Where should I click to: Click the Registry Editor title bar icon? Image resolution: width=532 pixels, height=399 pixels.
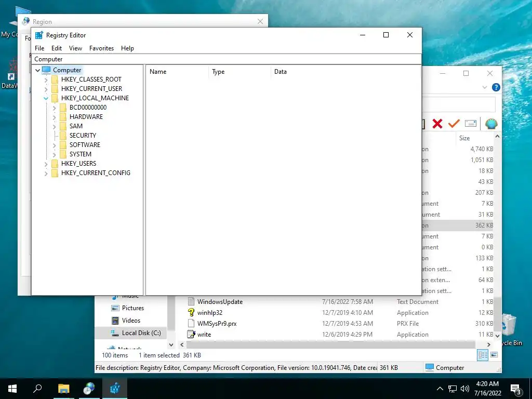(39, 35)
